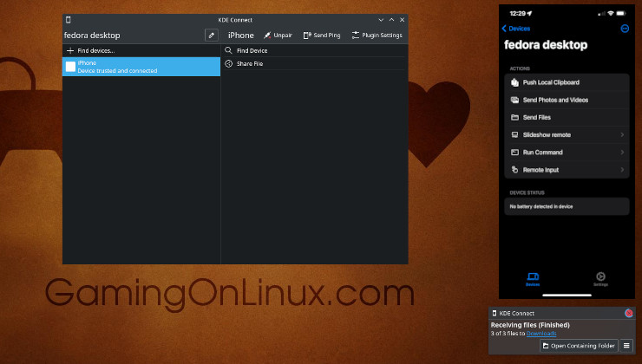Click the phone's home indicator bar
Viewport: 642px width, 364px height.
[567, 295]
